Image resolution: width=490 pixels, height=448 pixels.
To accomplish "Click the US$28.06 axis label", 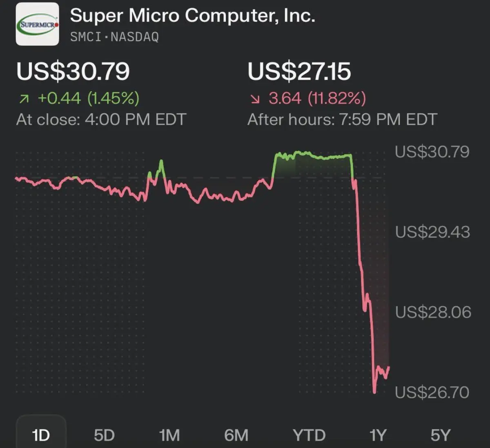I will point(433,313).
